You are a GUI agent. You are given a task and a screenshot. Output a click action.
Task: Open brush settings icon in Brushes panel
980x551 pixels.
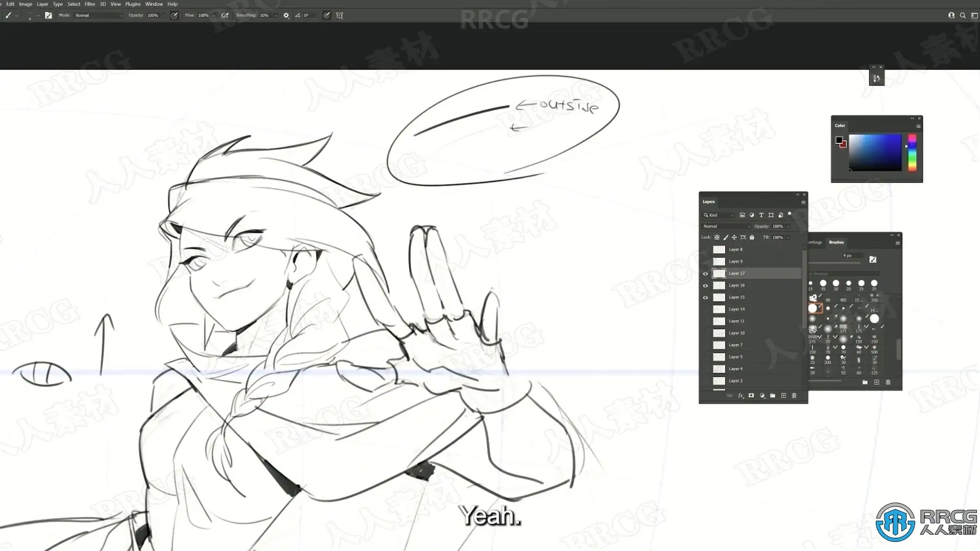873,260
